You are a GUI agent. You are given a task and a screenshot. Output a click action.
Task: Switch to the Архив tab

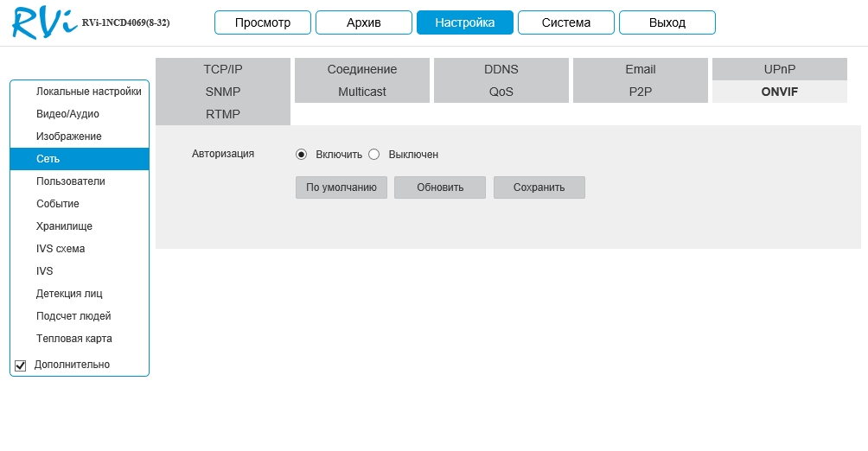click(x=363, y=22)
